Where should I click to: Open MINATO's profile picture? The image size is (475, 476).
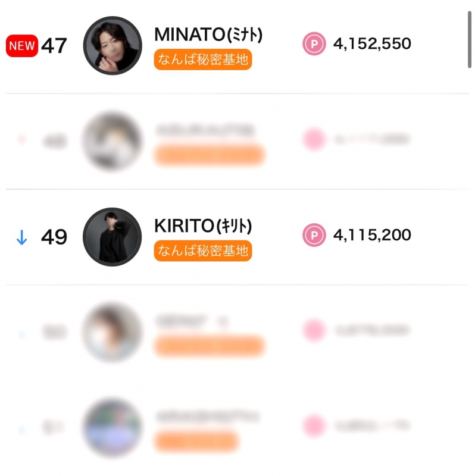point(112,46)
